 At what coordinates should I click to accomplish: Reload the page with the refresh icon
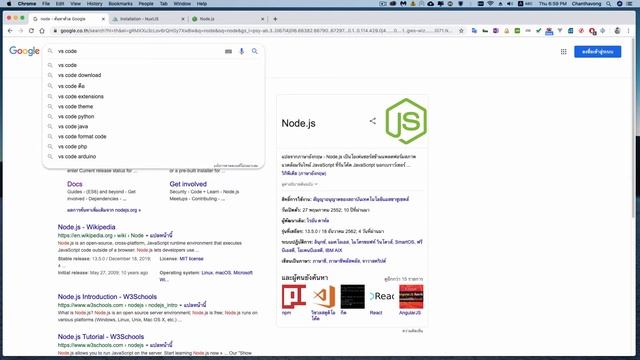pos(31,31)
